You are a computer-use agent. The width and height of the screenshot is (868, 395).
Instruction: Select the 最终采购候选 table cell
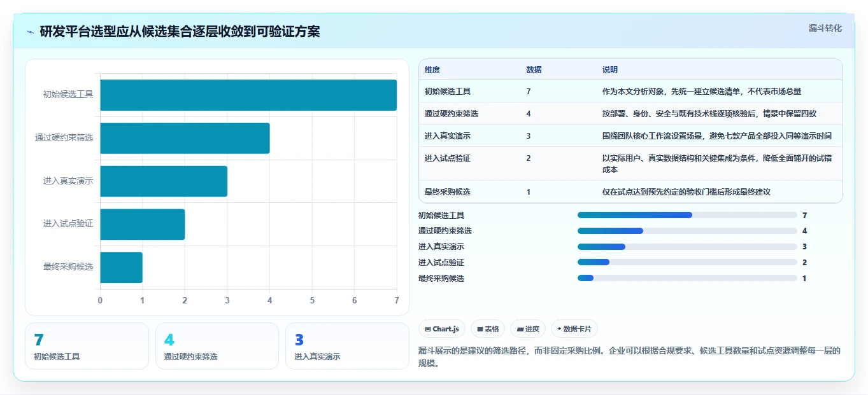tap(448, 192)
